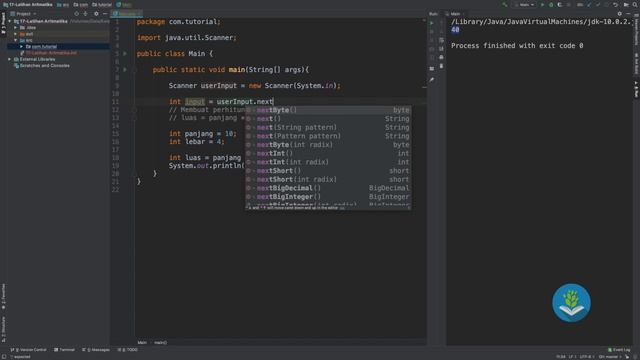The height and width of the screenshot is (360, 640).
Task: Collapse the src folder
Action: click(x=16, y=40)
